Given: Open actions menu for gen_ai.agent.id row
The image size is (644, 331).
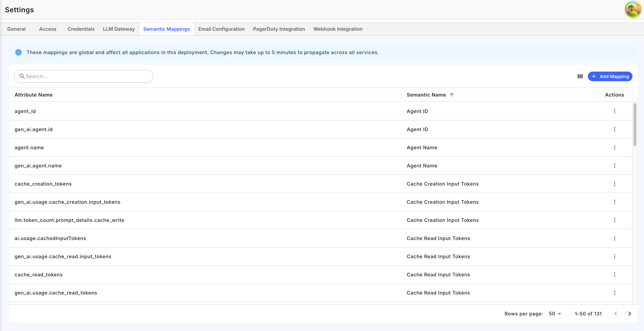Looking at the screenshot, I should (x=615, y=129).
